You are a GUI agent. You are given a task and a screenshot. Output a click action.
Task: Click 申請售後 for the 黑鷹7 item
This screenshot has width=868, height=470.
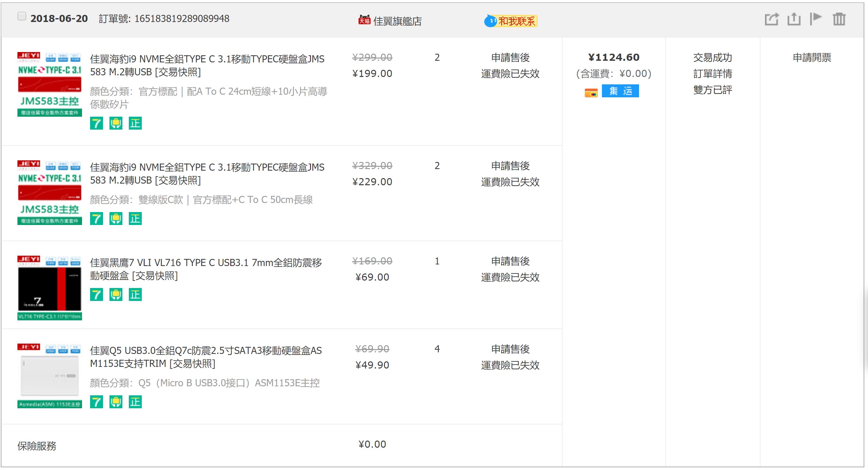[510, 261]
